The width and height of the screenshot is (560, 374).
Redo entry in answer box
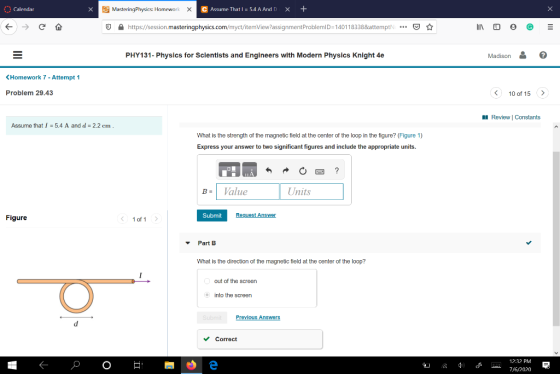[x=285, y=171]
